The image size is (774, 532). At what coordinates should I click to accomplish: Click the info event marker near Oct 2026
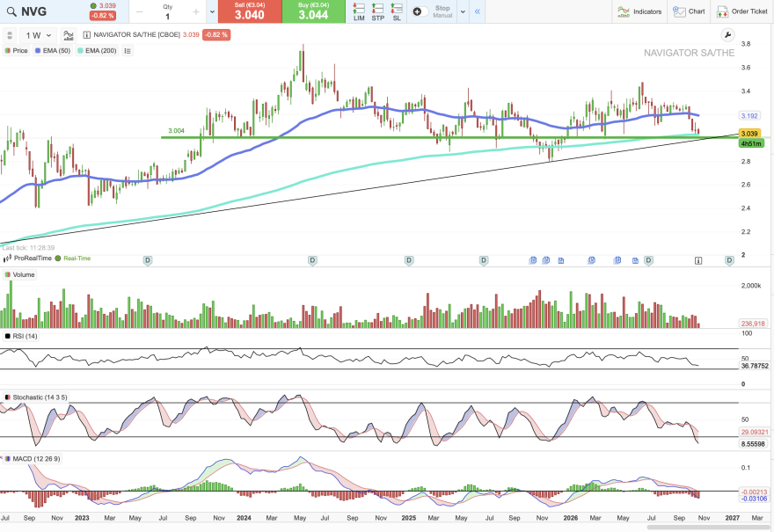(x=698, y=260)
